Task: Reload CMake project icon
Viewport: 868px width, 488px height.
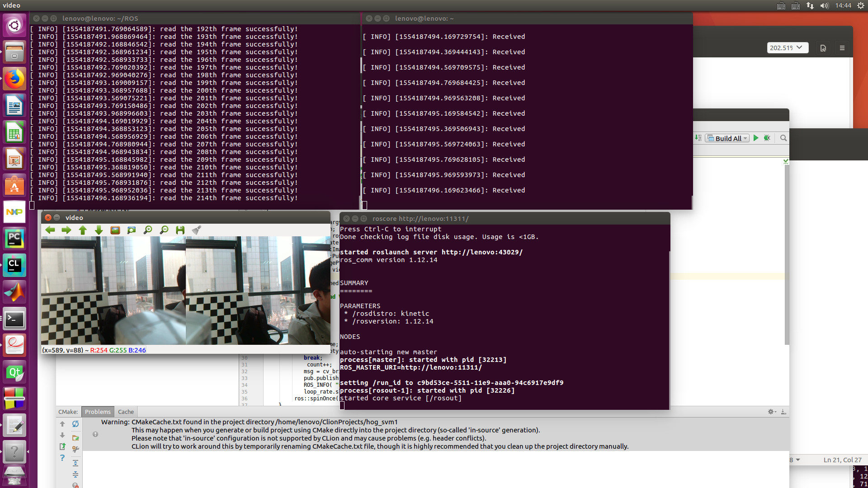Action: pos(75,424)
